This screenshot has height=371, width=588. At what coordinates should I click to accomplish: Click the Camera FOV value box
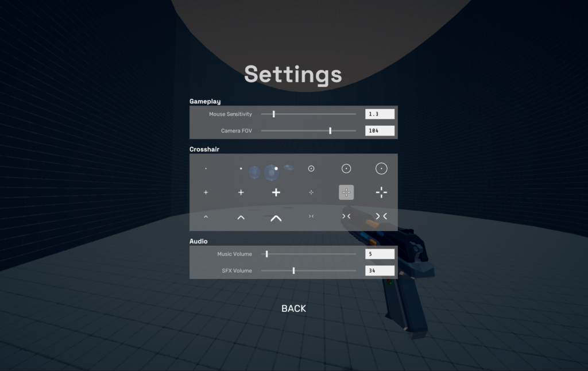tap(380, 130)
